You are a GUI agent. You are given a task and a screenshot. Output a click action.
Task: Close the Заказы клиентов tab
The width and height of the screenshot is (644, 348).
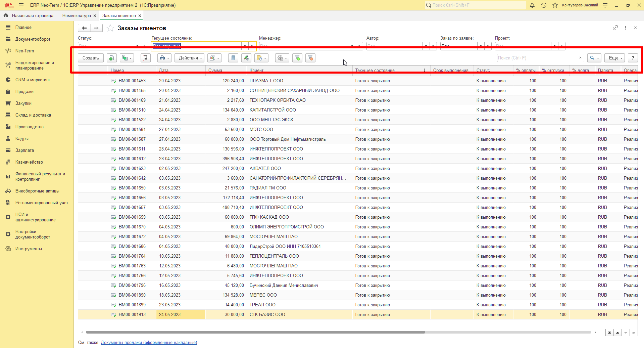click(140, 16)
